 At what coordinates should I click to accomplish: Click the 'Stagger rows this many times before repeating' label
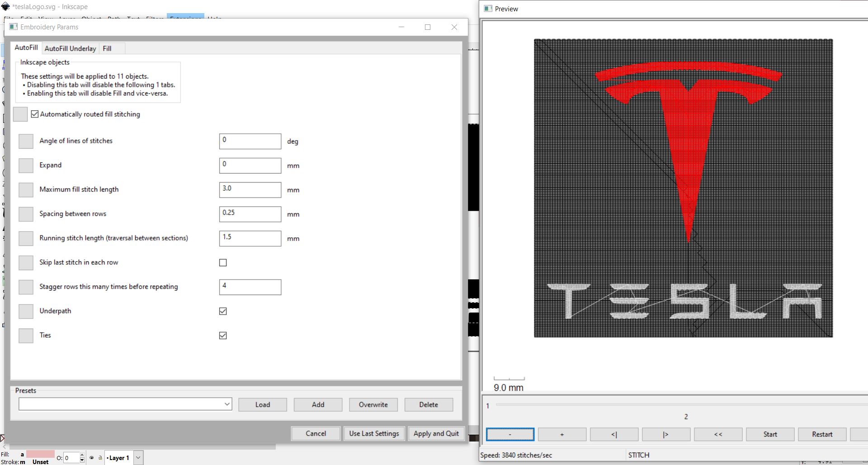coord(108,287)
